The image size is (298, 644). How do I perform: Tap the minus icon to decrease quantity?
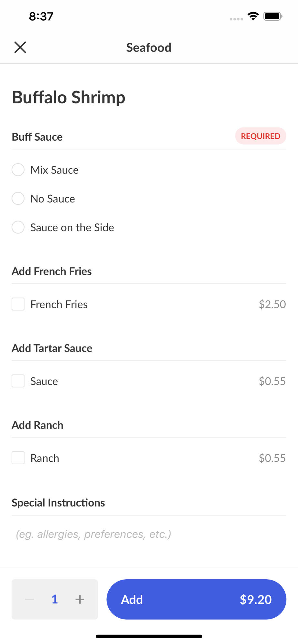coord(30,599)
